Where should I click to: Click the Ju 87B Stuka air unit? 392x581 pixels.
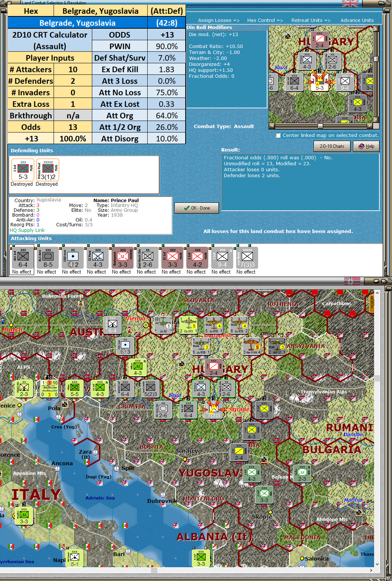click(201, 346)
